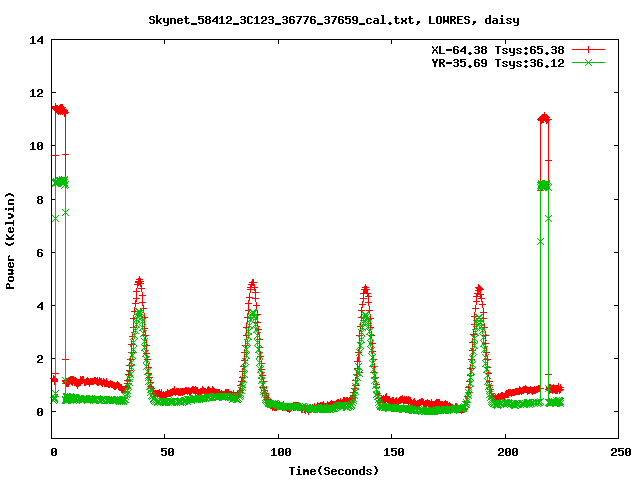The height and width of the screenshot is (480, 640).
Task: Click the x-axis tick label 100
Action: (280, 452)
